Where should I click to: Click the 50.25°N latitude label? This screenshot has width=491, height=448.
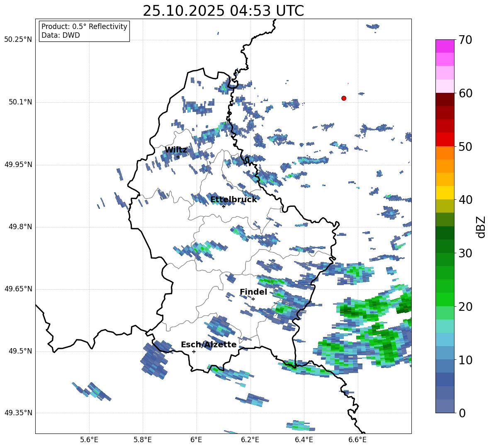(x=18, y=40)
